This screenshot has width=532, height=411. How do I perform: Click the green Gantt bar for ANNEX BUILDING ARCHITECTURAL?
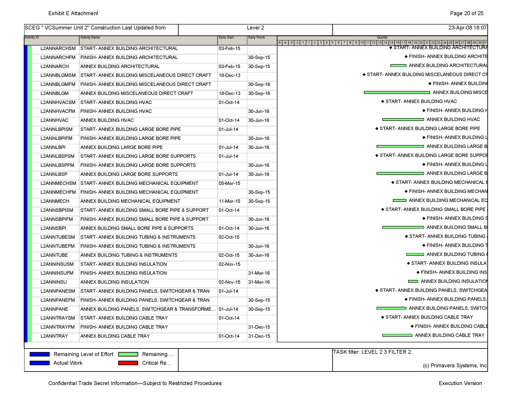pyautogui.click(x=398, y=66)
